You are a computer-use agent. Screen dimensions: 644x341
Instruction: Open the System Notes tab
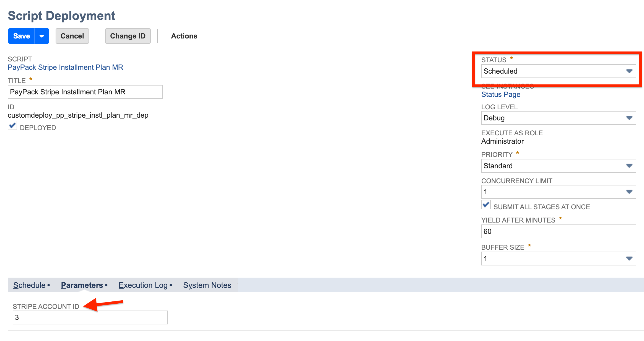click(207, 285)
